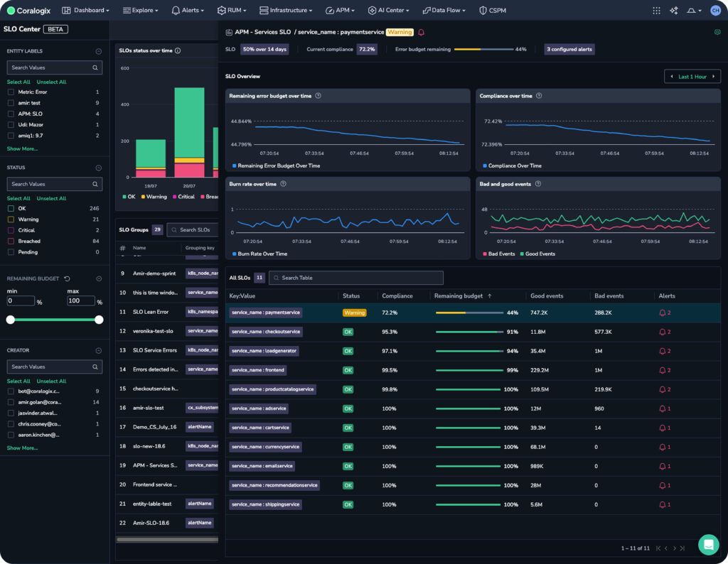
Task: Open the notifications dropdown in top bar
Action: click(x=694, y=10)
